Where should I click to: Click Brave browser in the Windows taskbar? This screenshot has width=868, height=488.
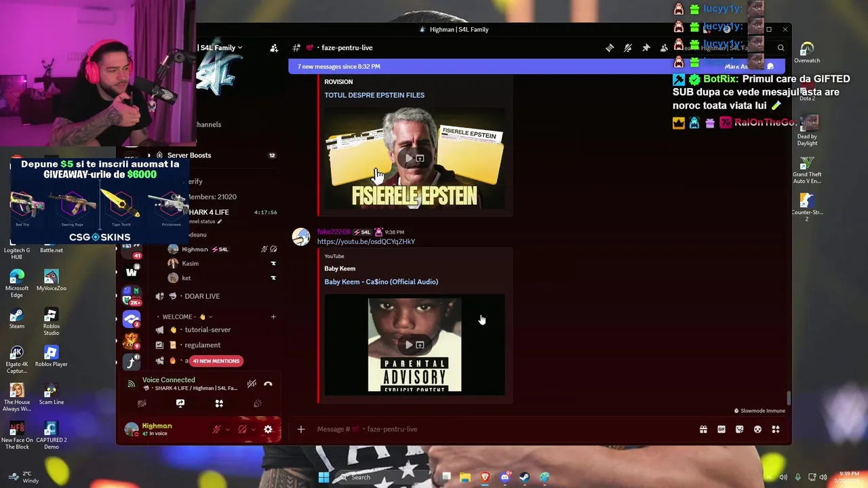485,477
